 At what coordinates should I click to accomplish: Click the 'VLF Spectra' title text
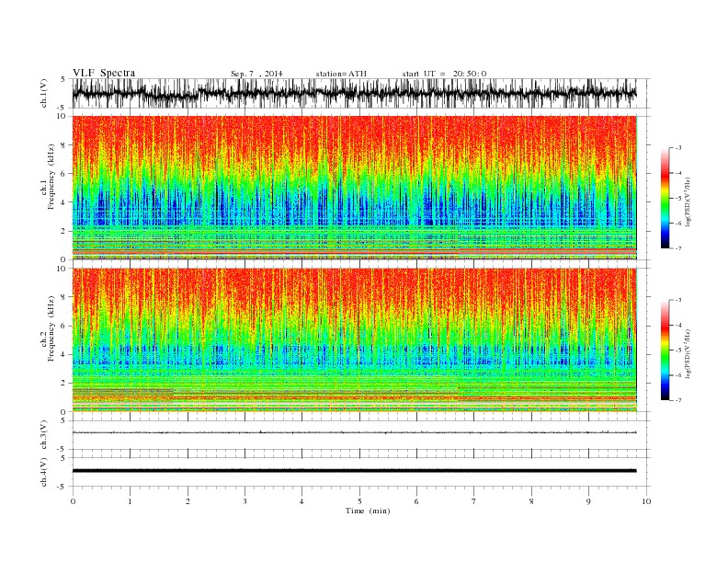click(104, 73)
